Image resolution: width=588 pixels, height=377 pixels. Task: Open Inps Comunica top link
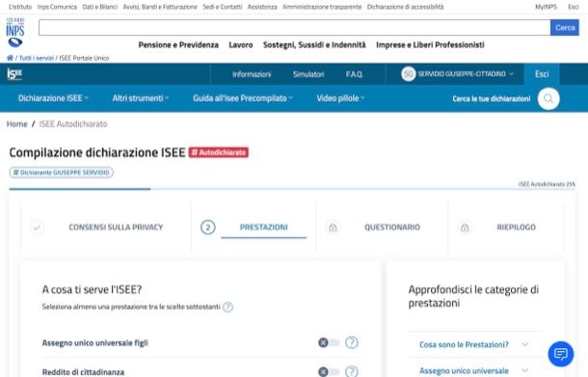pyautogui.click(x=57, y=7)
